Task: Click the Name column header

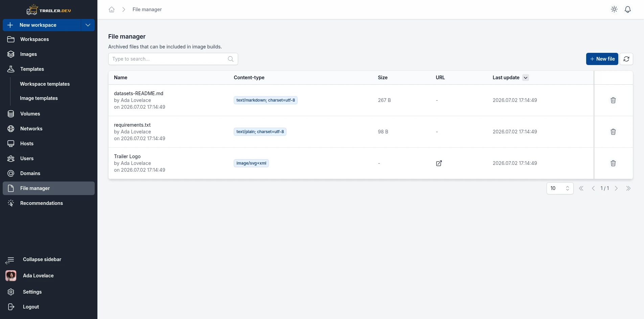Action: pyautogui.click(x=121, y=78)
